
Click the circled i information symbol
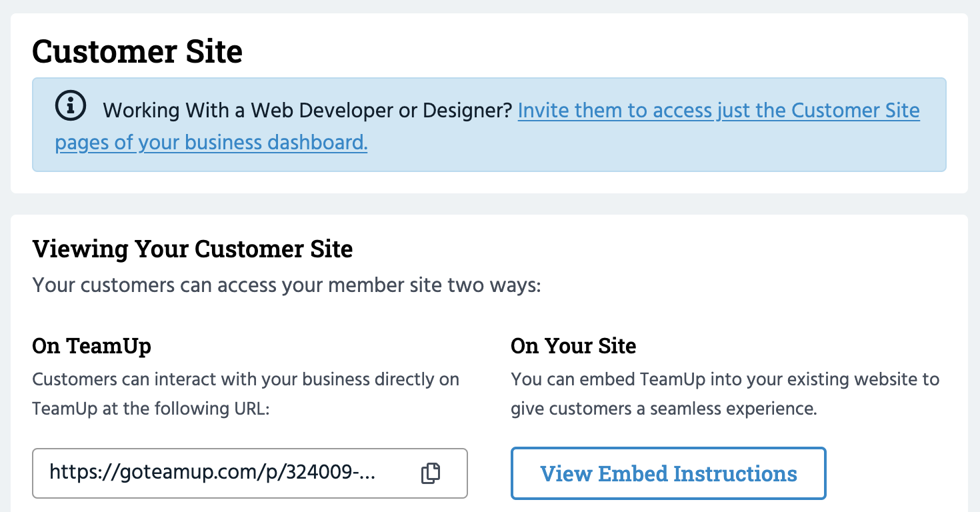click(x=72, y=105)
